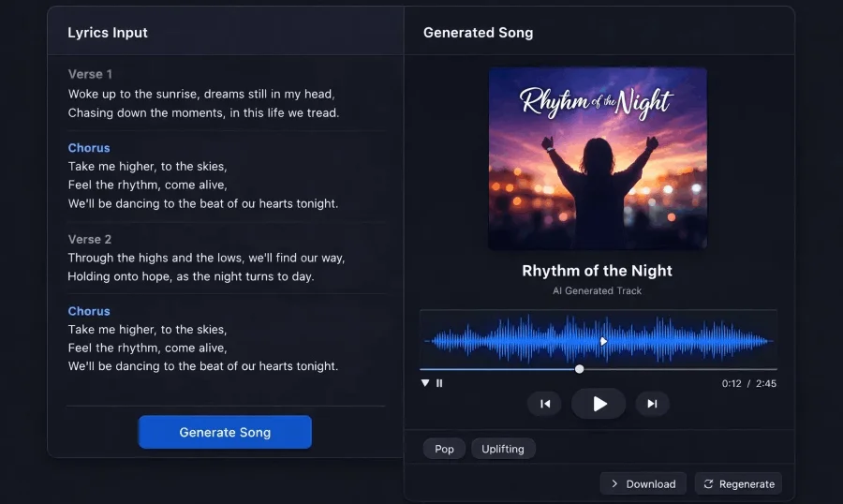Select the Pop genre tag

coord(444,449)
